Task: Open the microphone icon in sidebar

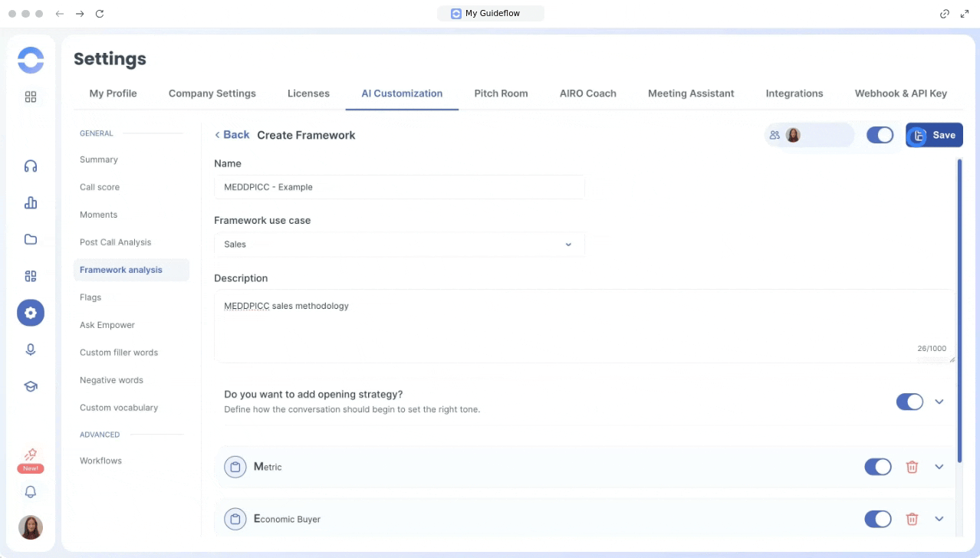Action: [31, 350]
